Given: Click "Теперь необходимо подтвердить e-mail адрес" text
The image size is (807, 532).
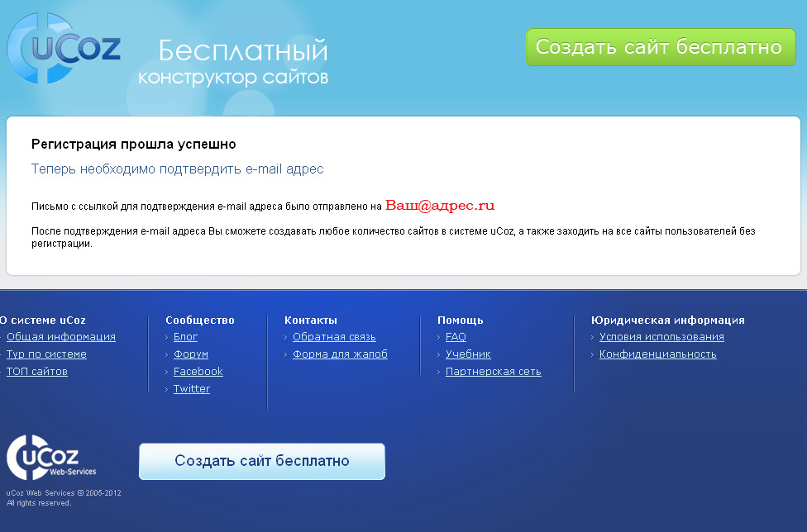Looking at the screenshot, I should [178, 169].
